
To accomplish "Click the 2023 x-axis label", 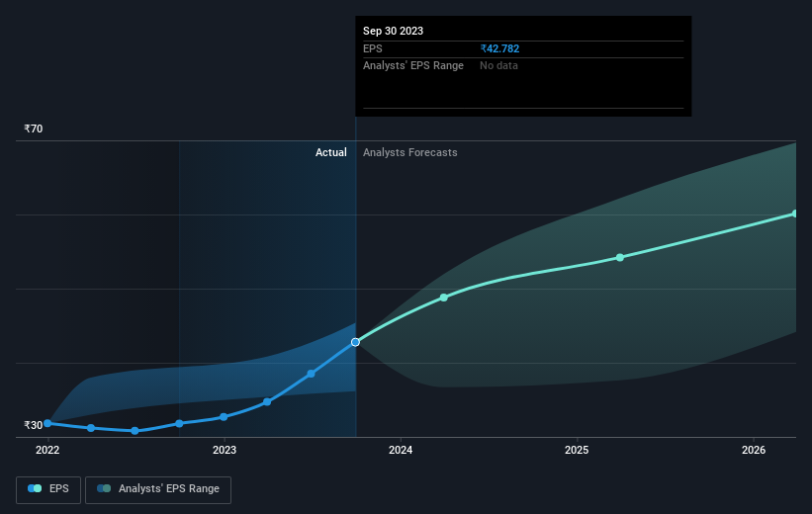I will pyautogui.click(x=225, y=450).
